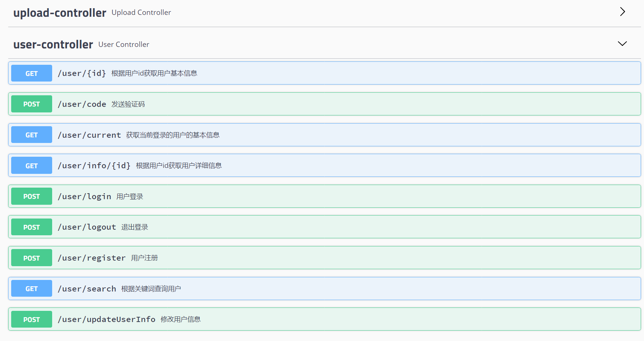The image size is (644, 341).
Task: Click the "User Controller" description text
Action: tap(124, 45)
